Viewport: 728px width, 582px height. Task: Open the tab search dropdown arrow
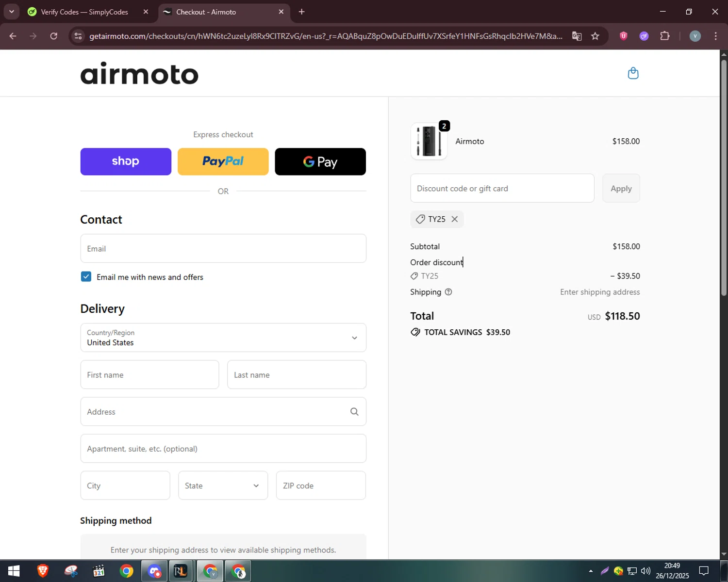click(x=12, y=12)
